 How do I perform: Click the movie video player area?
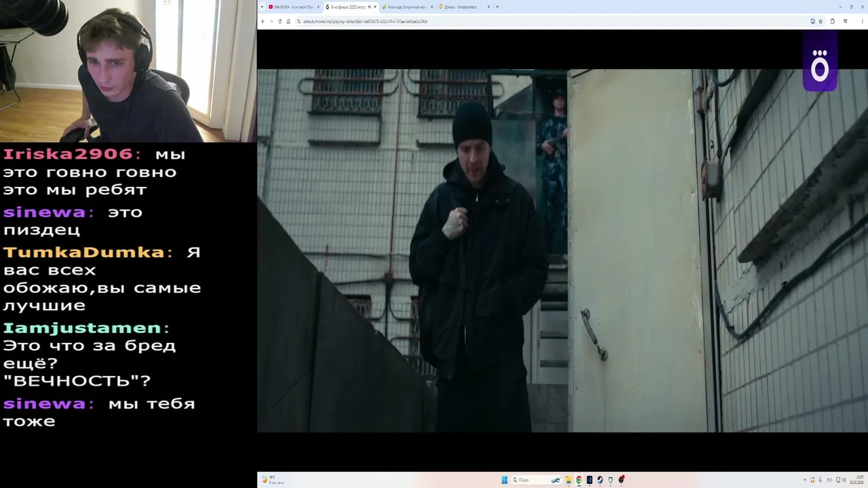tap(562, 250)
